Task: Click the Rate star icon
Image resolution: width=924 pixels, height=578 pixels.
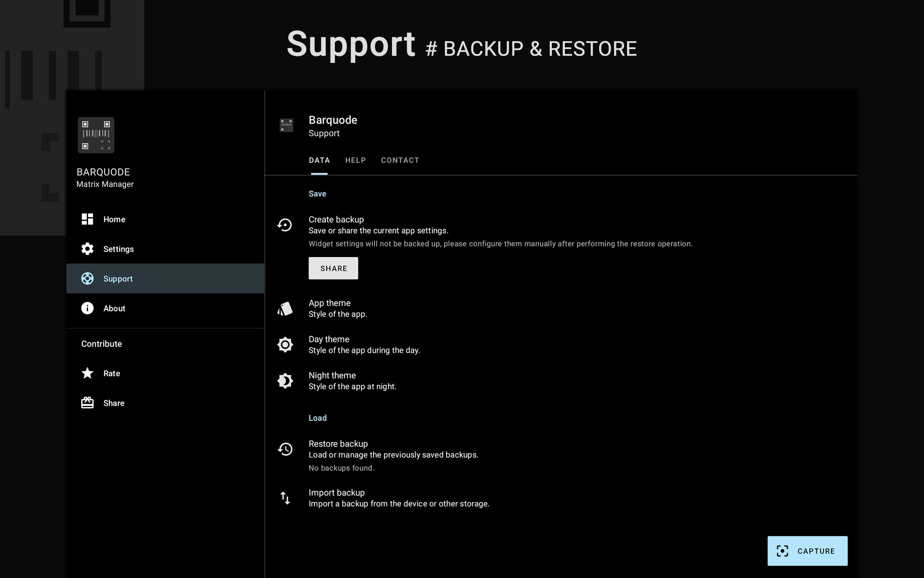Action: 87,373
